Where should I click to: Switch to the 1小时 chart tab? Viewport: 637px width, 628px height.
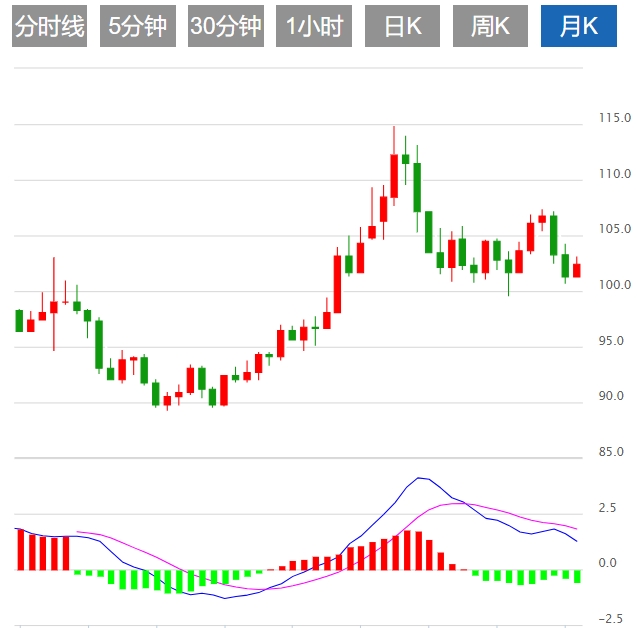click(313, 27)
